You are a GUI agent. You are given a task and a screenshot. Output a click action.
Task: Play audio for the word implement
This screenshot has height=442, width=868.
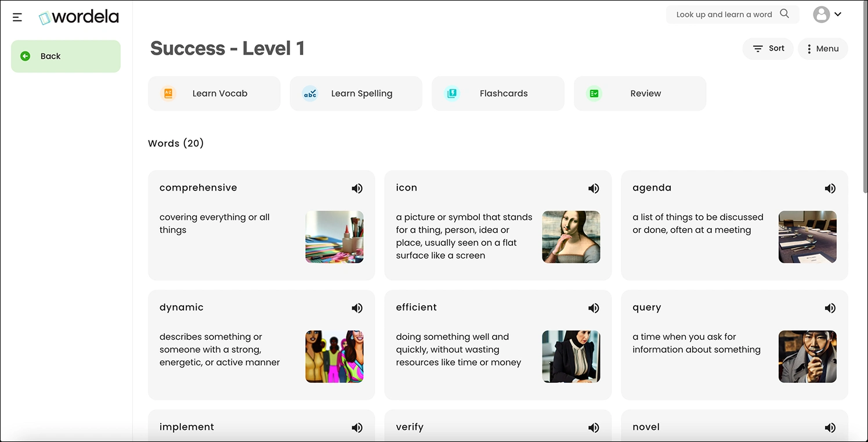pyautogui.click(x=357, y=427)
